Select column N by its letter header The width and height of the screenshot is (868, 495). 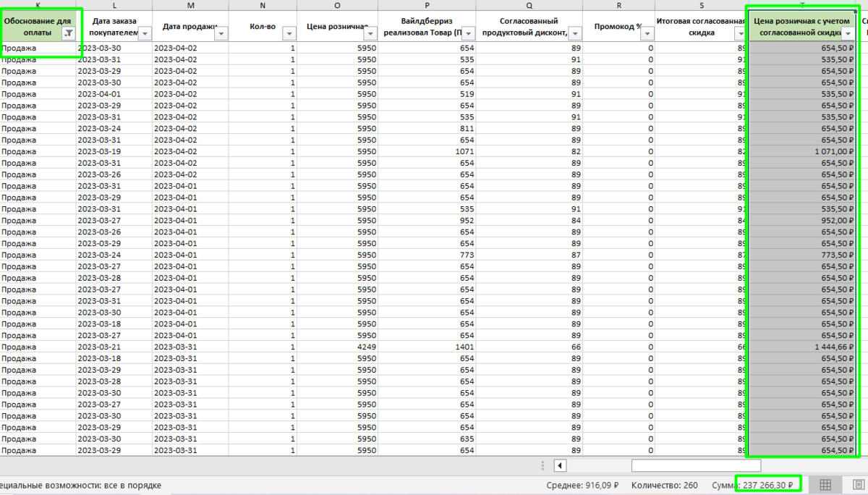(263, 5)
